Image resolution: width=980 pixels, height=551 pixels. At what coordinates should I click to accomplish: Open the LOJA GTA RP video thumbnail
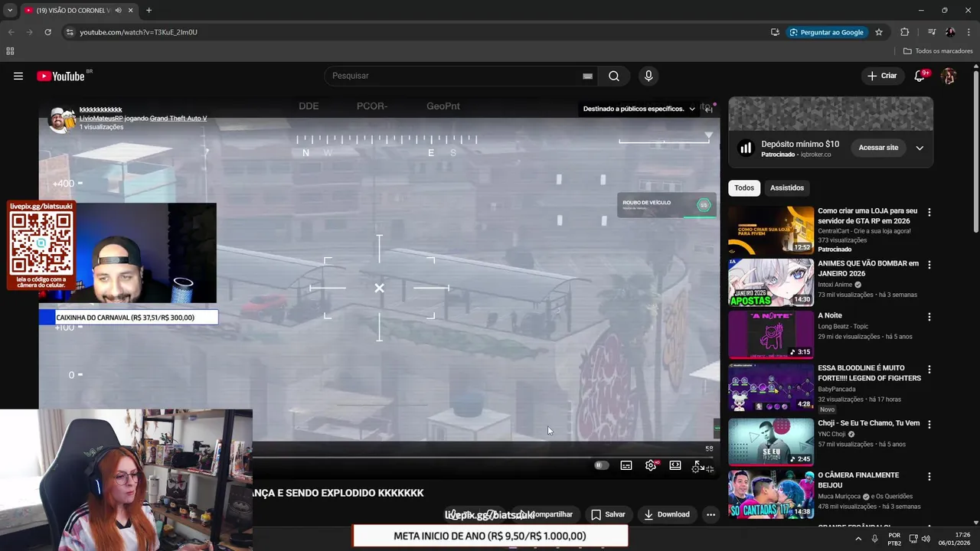771,230
